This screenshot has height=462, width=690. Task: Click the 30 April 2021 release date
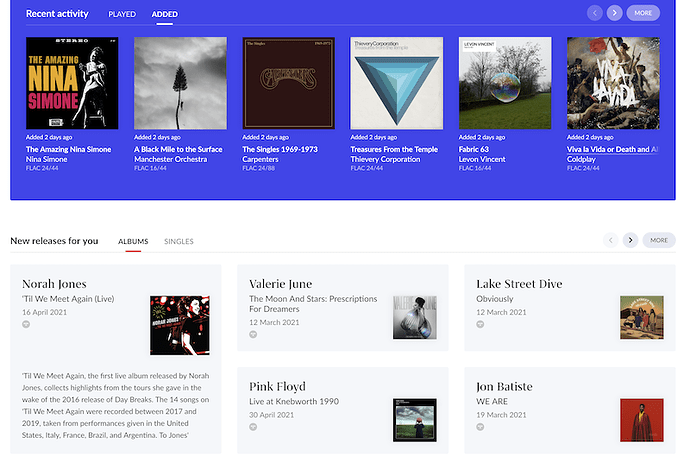coord(272,414)
